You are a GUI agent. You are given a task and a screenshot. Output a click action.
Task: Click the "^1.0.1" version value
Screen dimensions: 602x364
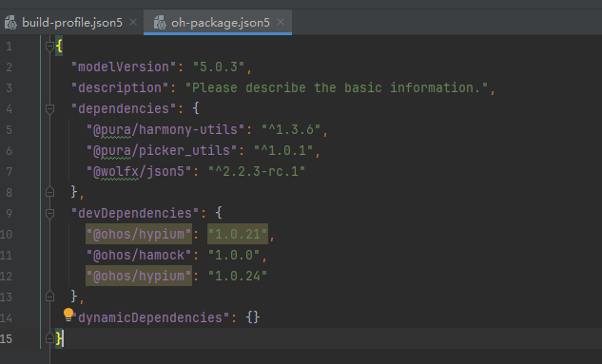click(283, 150)
